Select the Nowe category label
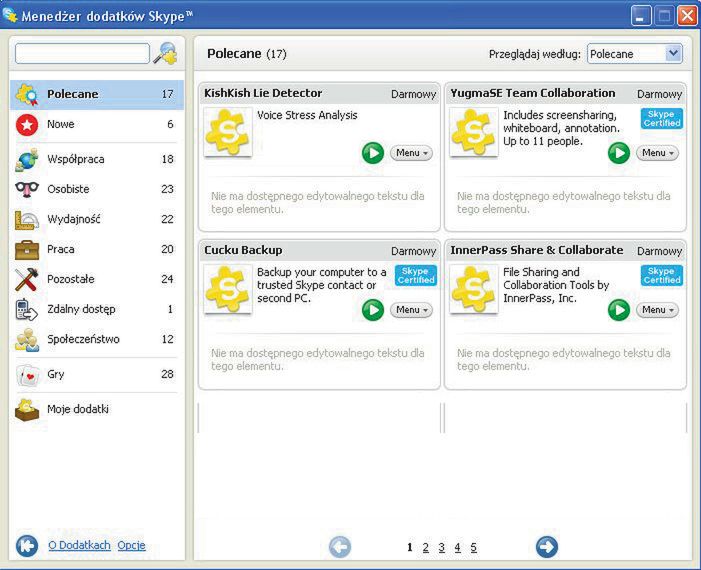This screenshot has width=701, height=570. pyautogui.click(x=61, y=124)
